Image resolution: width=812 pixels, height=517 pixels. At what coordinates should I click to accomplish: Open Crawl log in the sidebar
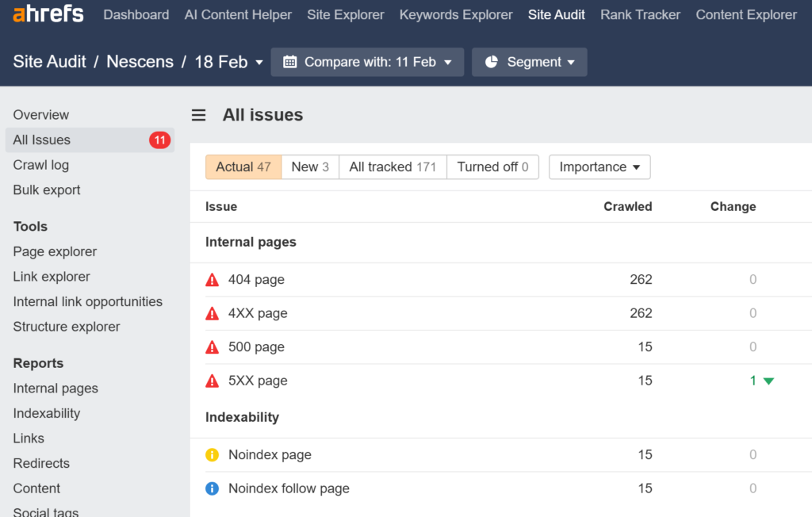[x=41, y=165]
